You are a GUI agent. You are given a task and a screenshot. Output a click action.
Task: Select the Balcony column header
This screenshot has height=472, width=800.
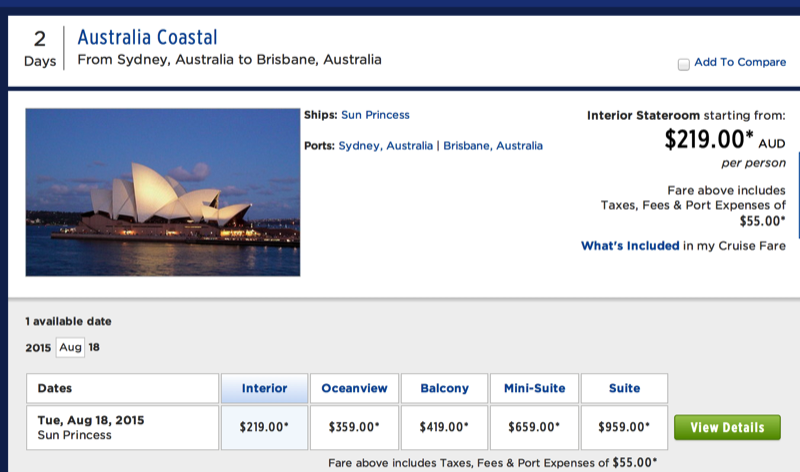[444, 388]
